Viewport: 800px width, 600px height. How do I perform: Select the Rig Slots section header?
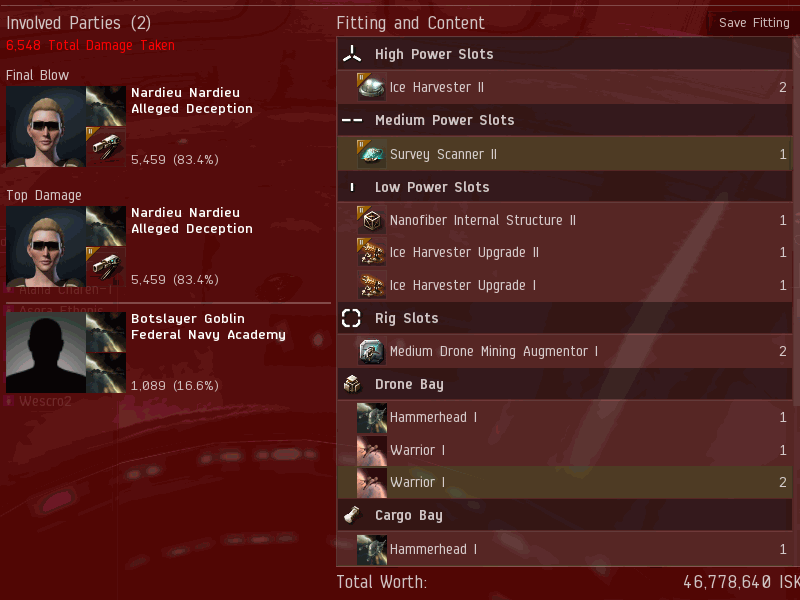(564, 318)
